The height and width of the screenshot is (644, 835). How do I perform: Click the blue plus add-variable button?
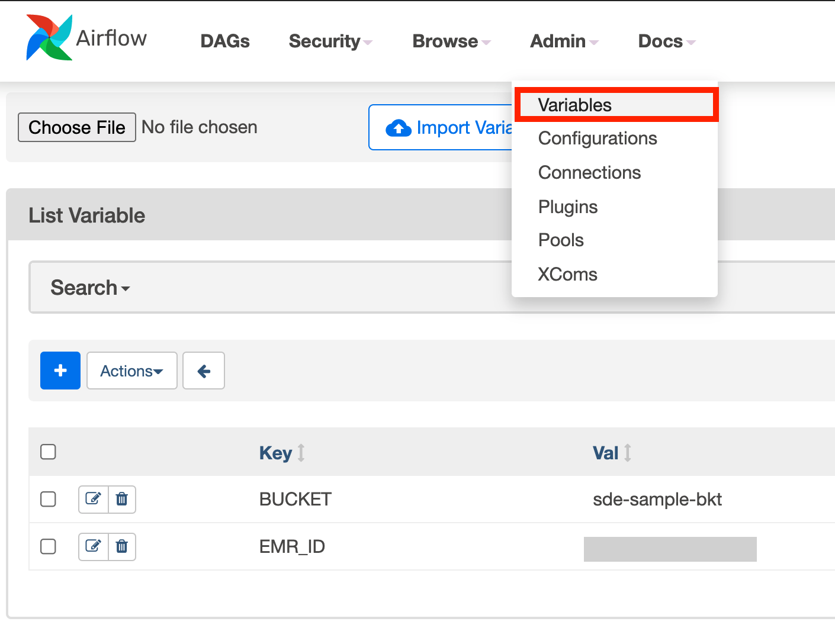(60, 371)
